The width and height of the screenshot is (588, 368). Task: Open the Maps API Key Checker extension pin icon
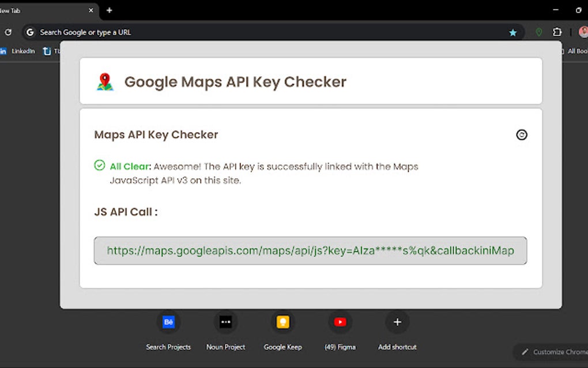[x=539, y=32]
